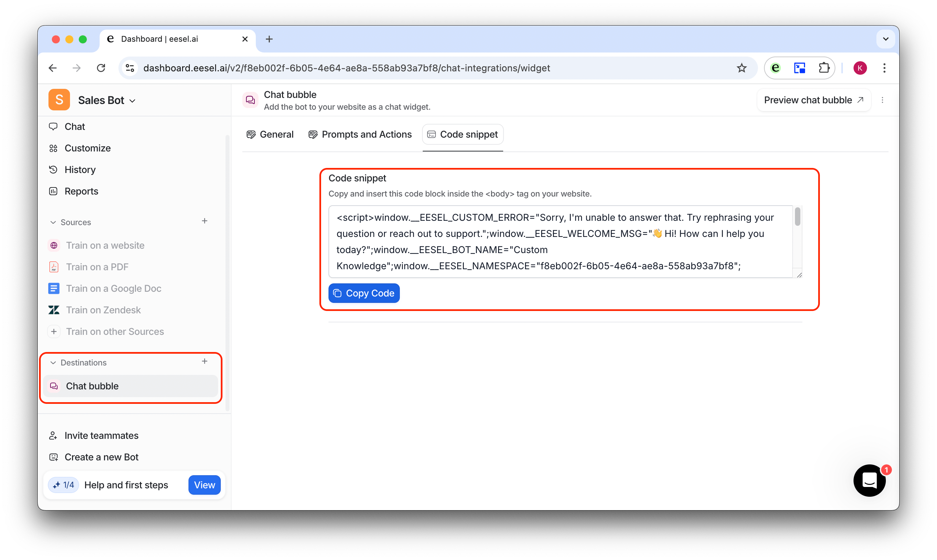Close the Dashboard | eesel.ai tab
Viewport: 937px width, 560px height.
point(245,39)
